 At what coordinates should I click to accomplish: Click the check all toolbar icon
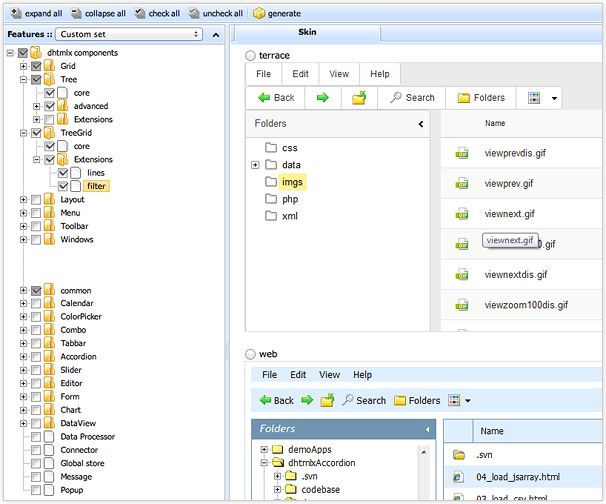(140, 14)
